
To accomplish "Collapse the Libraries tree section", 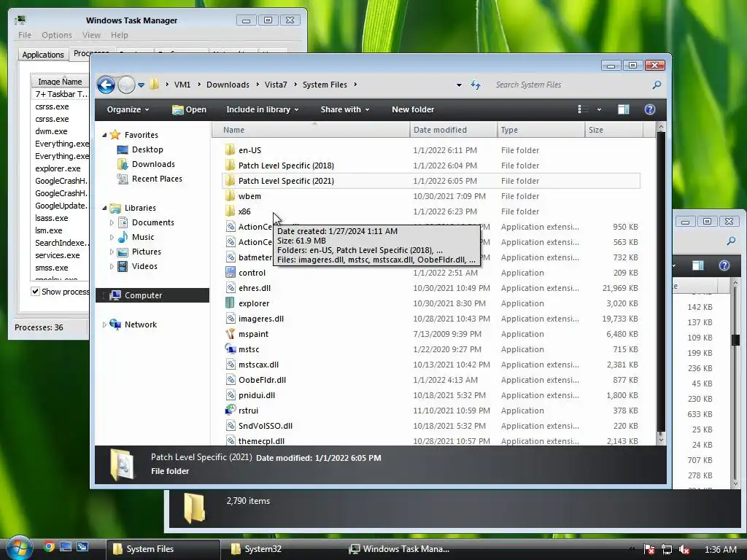I will (x=104, y=208).
